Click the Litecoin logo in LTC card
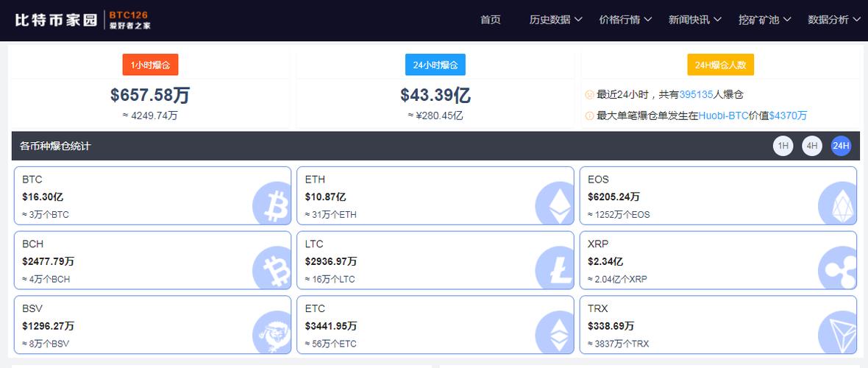The width and height of the screenshot is (868, 368). click(554, 268)
